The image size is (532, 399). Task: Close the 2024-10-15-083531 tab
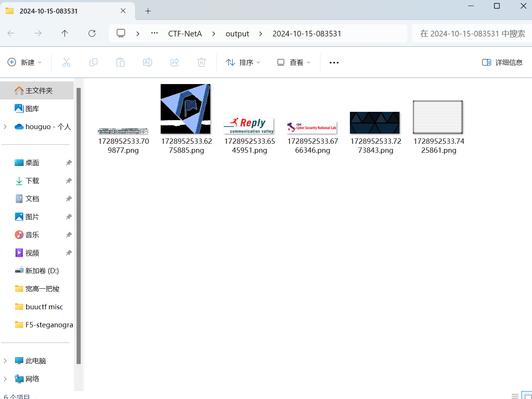[123, 11]
